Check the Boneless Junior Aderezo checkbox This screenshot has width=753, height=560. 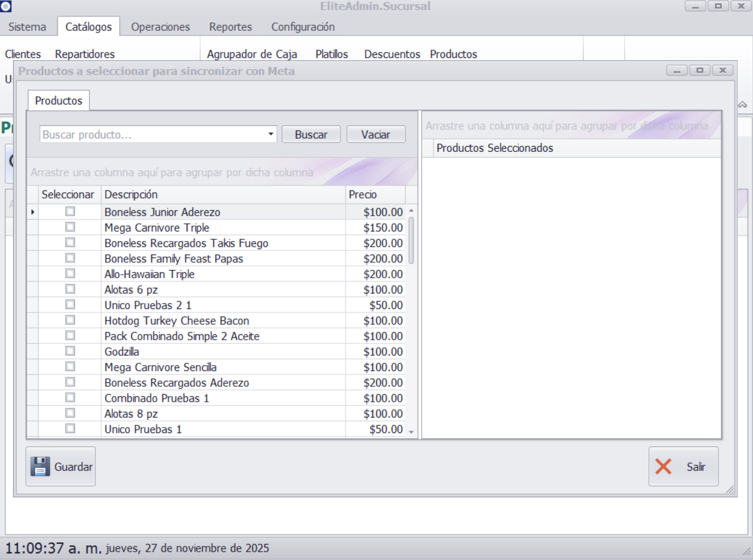coord(70,211)
